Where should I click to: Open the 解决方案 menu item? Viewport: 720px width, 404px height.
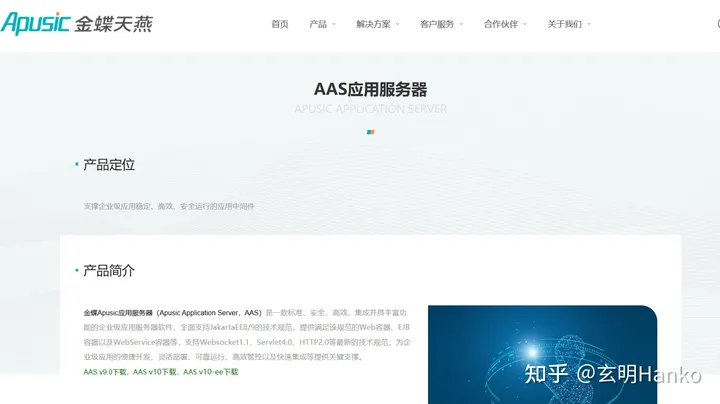373,24
